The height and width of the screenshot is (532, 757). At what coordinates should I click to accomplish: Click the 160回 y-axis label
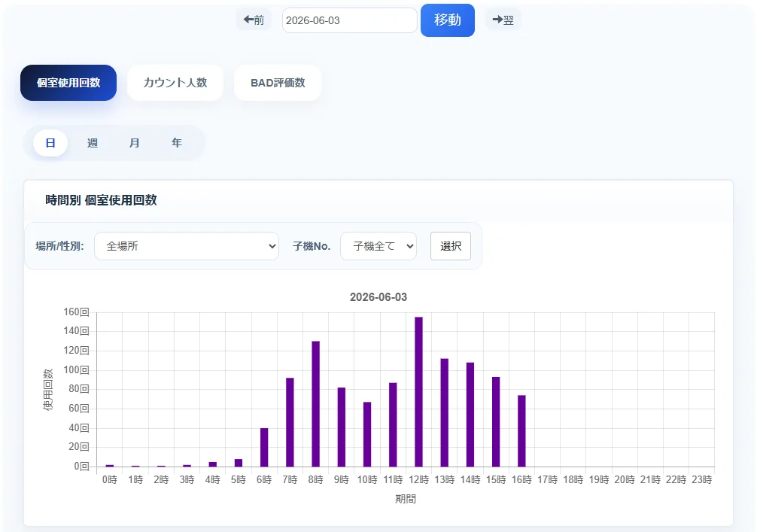(76, 312)
